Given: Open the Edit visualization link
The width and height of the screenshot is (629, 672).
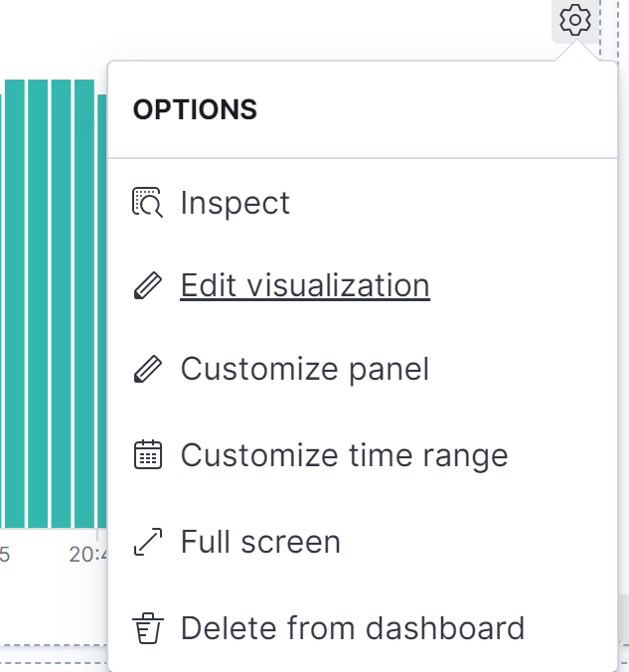Looking at the screenshot, I should (305, 285).
